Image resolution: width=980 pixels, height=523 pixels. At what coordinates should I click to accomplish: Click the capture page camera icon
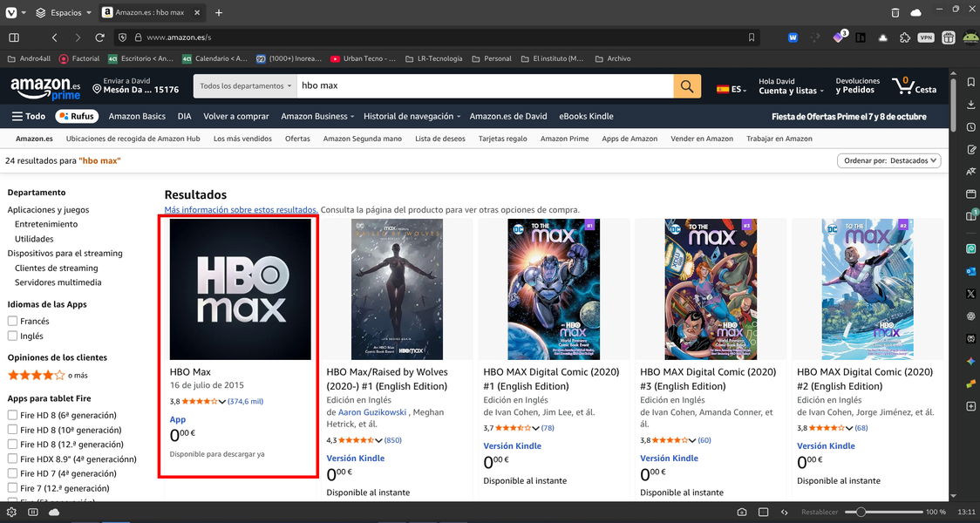[x=742, y=512]
